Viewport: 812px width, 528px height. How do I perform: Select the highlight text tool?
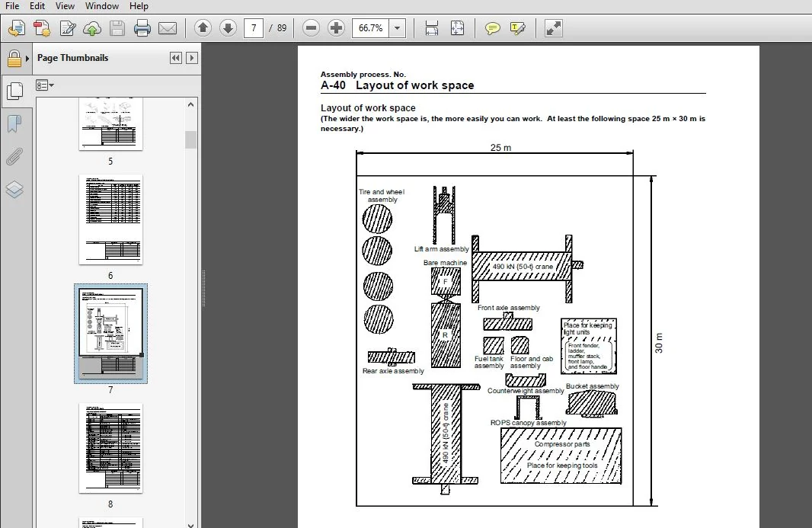click(518, 28)
